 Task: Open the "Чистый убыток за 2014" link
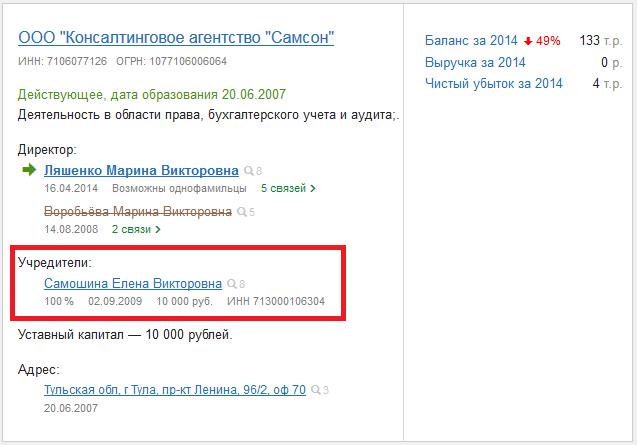(494, 84)
